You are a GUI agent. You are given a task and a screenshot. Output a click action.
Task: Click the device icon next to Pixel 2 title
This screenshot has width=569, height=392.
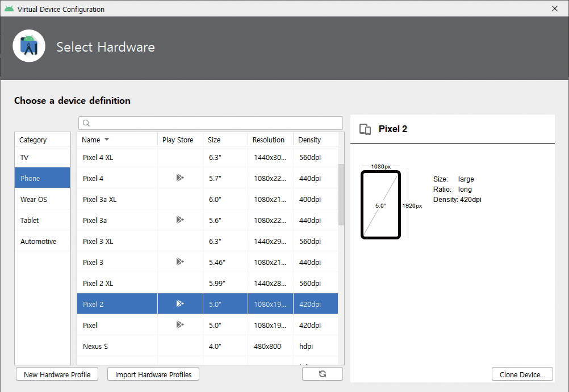coord(365,129)
